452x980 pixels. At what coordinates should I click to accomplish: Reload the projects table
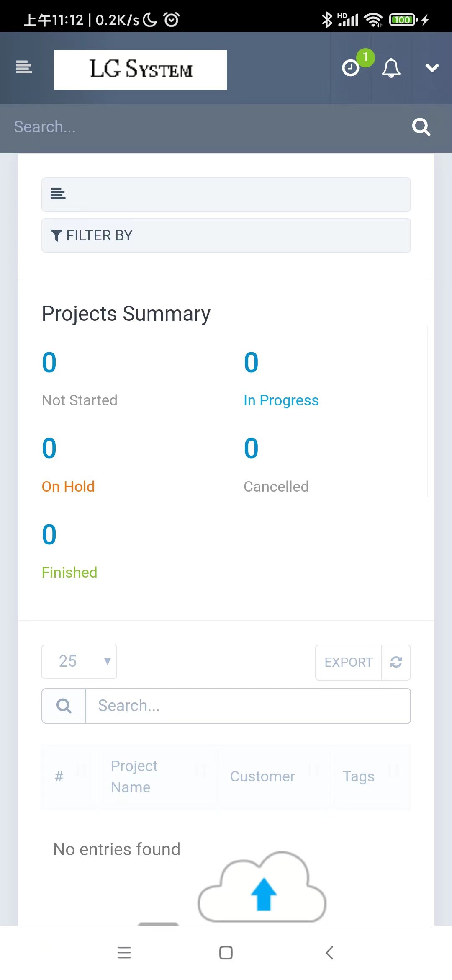396,662
